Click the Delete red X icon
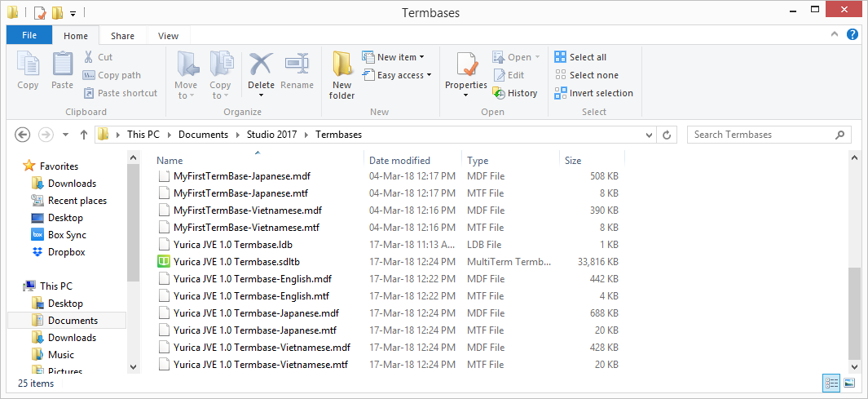Screen dimensions: 868x399 coord(261,64)
